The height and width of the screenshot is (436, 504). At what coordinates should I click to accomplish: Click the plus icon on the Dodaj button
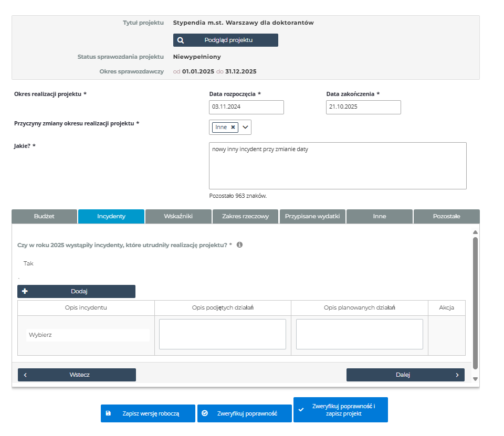coord(25,291)
